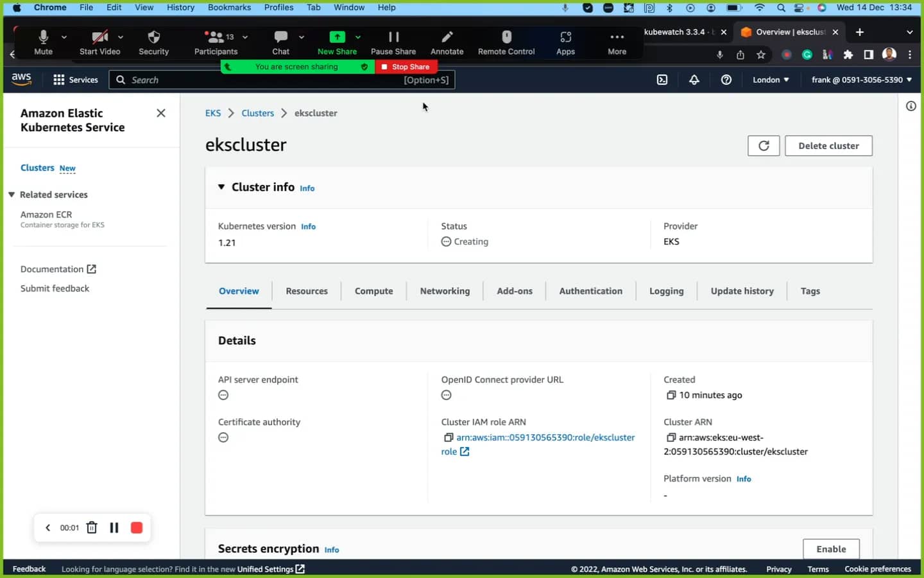Bookmark this page with star

click(x=761, y=55)
